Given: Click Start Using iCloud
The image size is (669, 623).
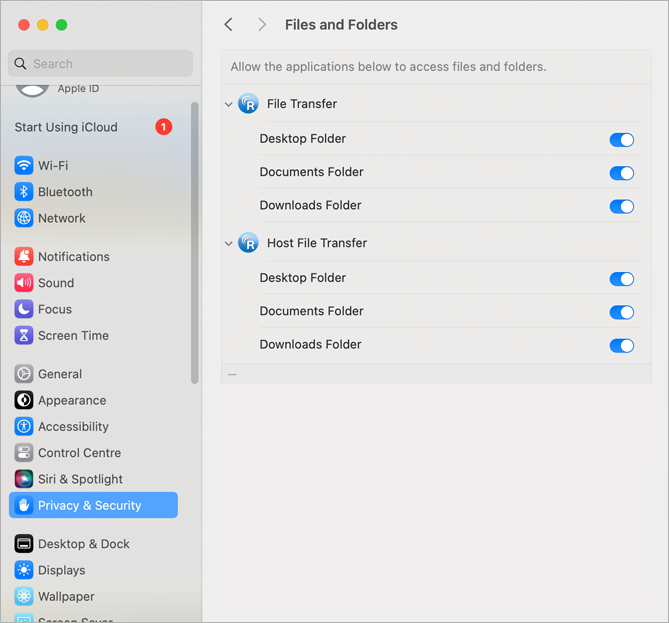Looking at the screenshot, I should point(66,127).
